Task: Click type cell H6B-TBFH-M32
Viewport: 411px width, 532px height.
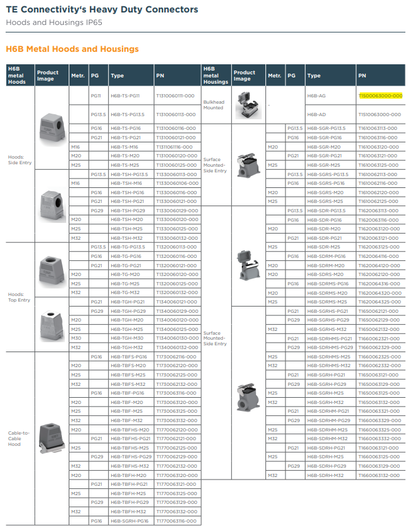Action: tap(128, 511)
